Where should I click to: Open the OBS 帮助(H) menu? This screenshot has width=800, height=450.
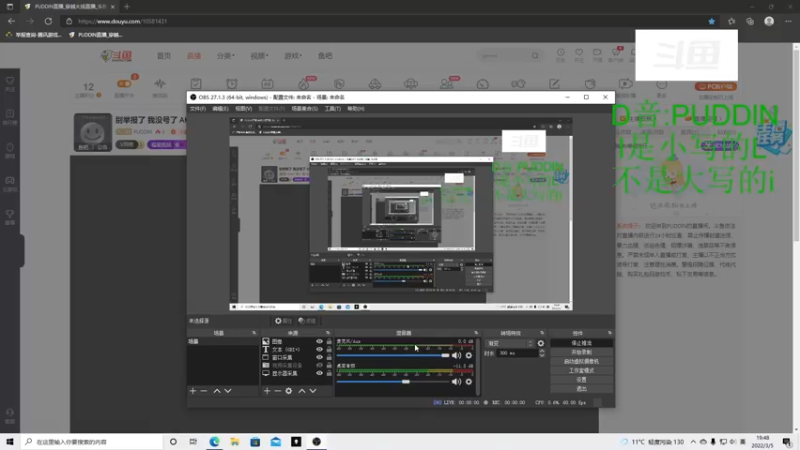click(x=356, y=109)
